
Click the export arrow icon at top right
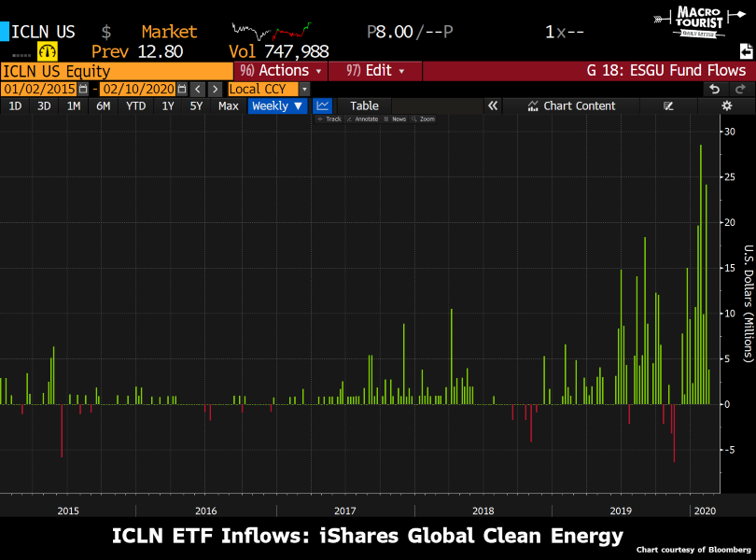coord(746,51)
